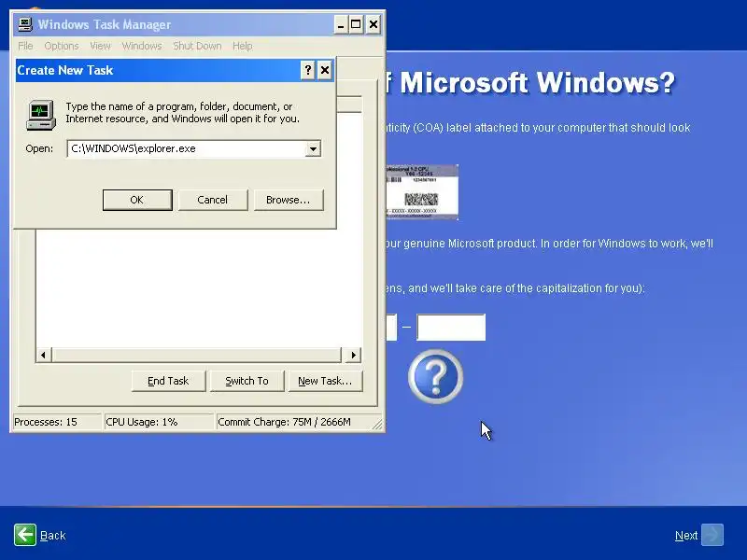Click the horizontal scrollbar track in task list
The image size is (747, 560).
[196, 355]
